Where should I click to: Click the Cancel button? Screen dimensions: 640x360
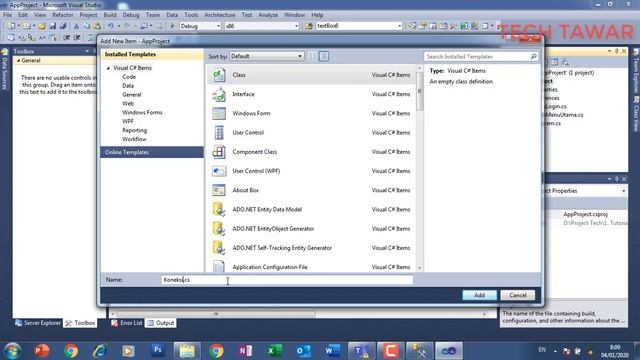[518, 295]
